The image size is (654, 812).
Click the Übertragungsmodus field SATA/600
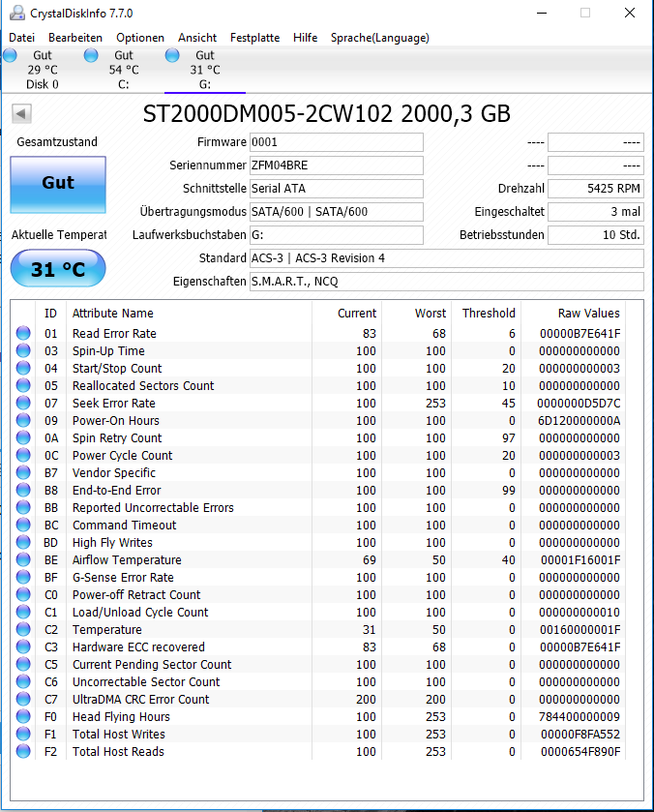(x=337, y=212)
